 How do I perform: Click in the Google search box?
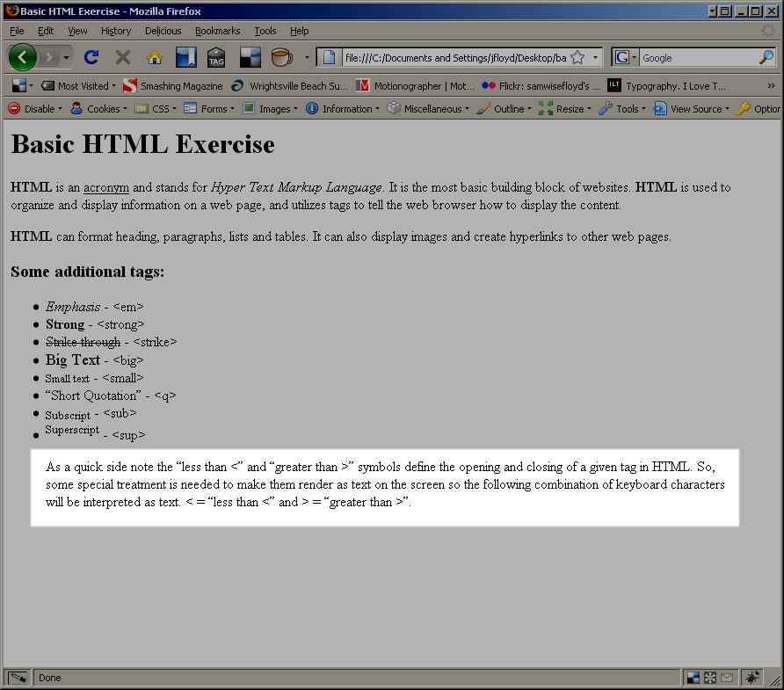[x=699, y=57]
